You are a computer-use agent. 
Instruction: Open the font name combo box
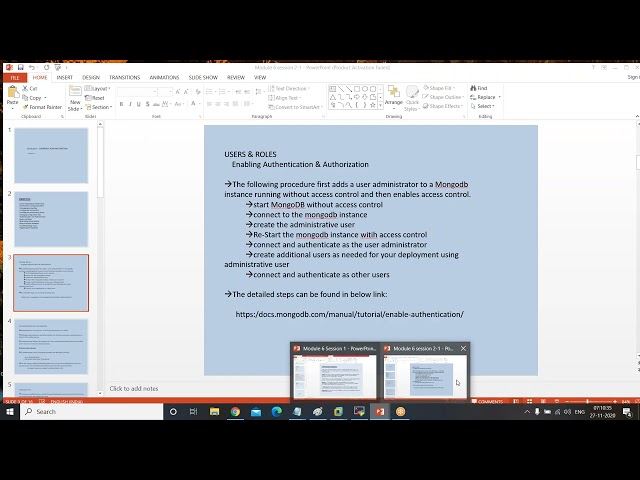point(137,92)
